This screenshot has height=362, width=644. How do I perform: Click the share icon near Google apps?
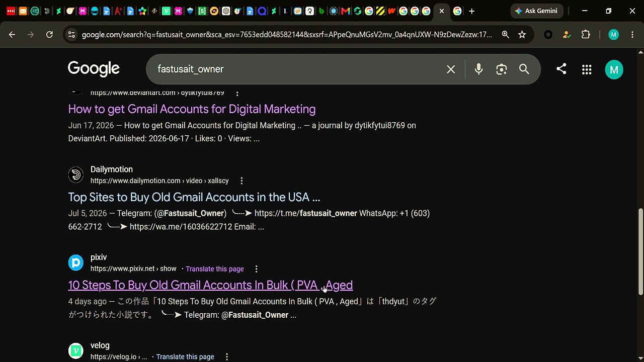click(561, 69)
